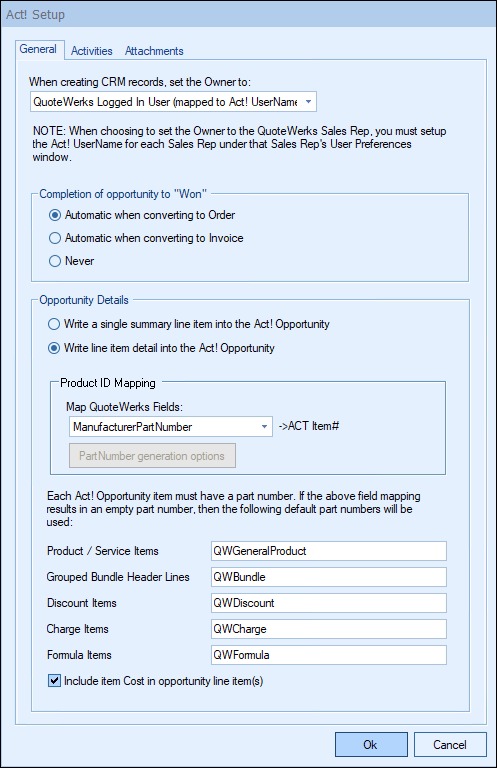This screenshot has width=497, height=768.
Task: Switch to the General tab
Action: pyautogui.click(x=38, y=49)
